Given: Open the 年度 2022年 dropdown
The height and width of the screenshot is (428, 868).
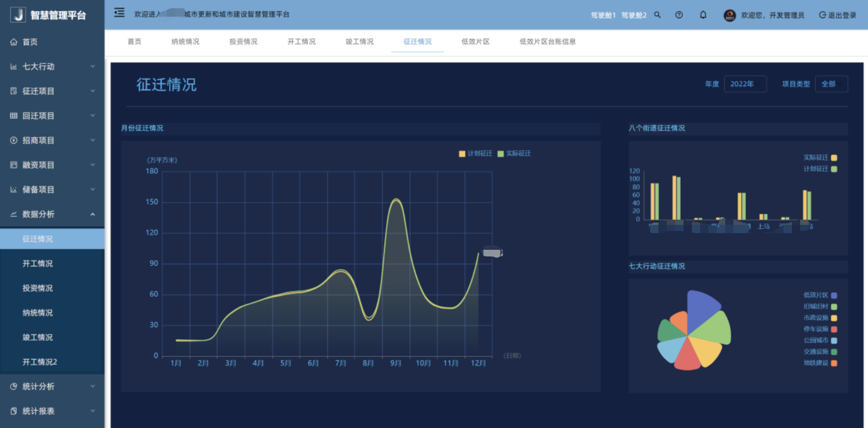Looking at the screenshot, I should click(x=745, y=84).
